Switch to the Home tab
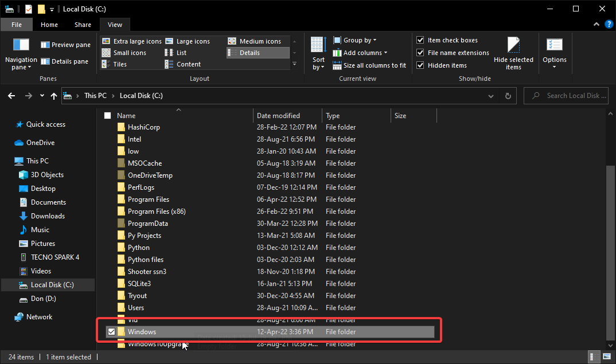 [x=49, y=25]
